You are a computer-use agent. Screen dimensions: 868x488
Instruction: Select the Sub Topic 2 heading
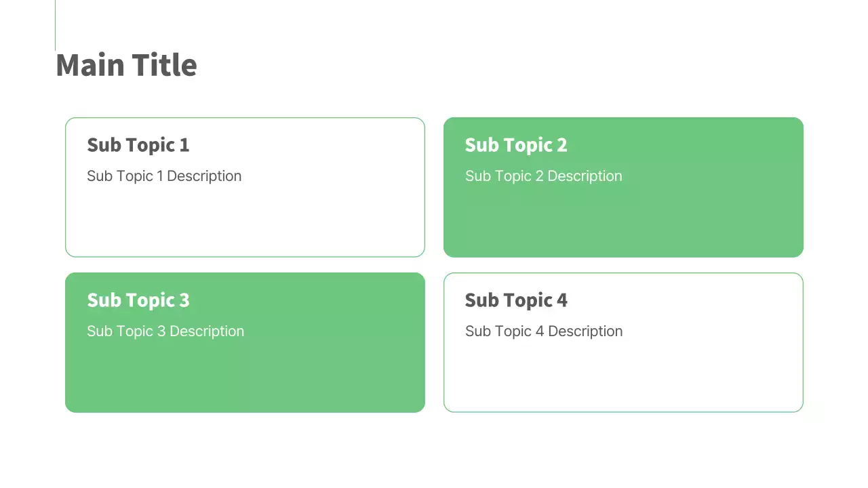pyautogui.click(x=515, y=145)
